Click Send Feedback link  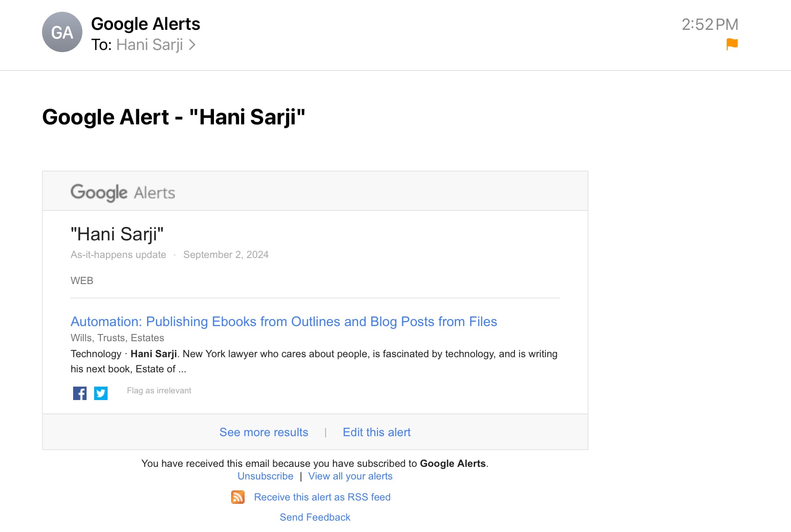315,517
